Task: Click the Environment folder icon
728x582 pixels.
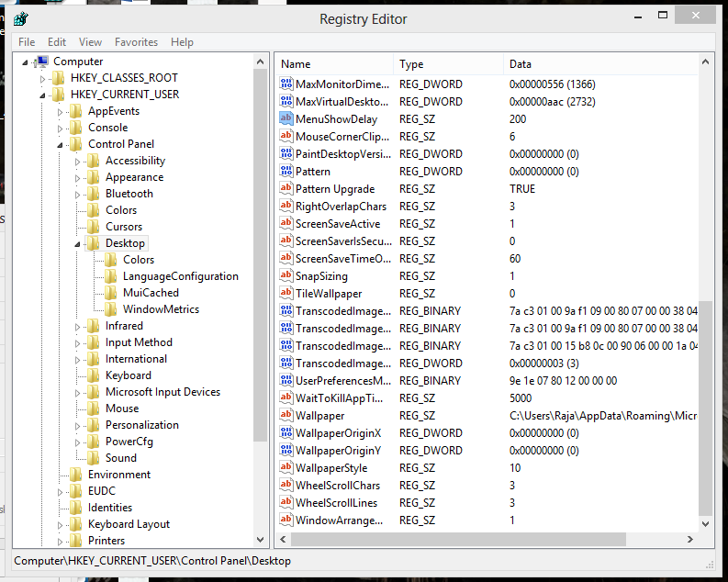Action: coord(75,475)
